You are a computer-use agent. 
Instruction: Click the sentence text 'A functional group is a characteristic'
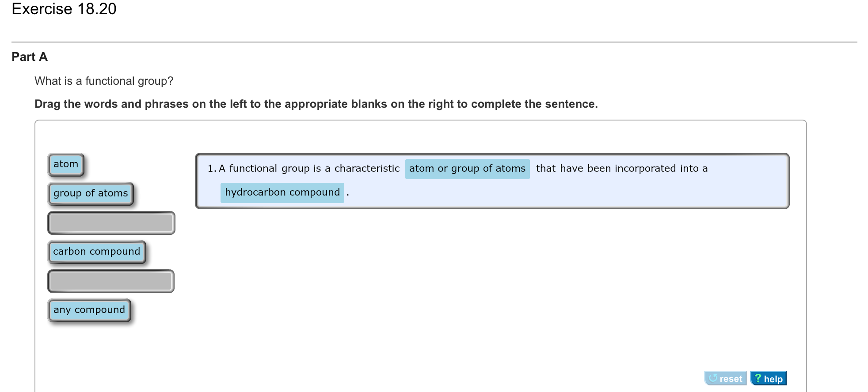[309, 169]
